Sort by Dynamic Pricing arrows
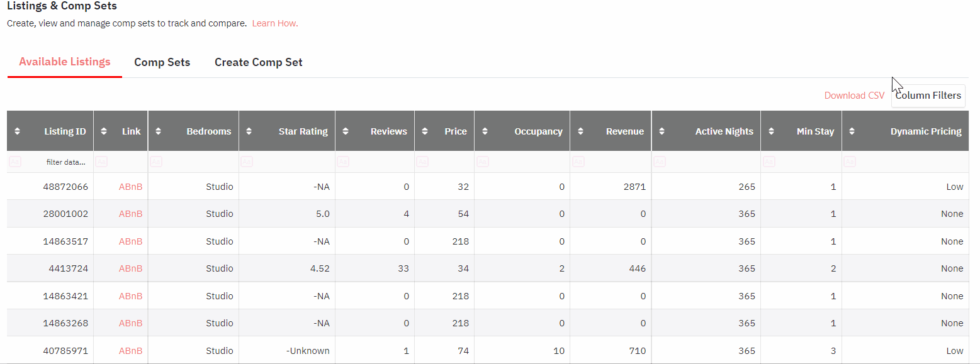The width and height of the screenshot is (980, 364). pyautogui.click(x=852, y=131)
